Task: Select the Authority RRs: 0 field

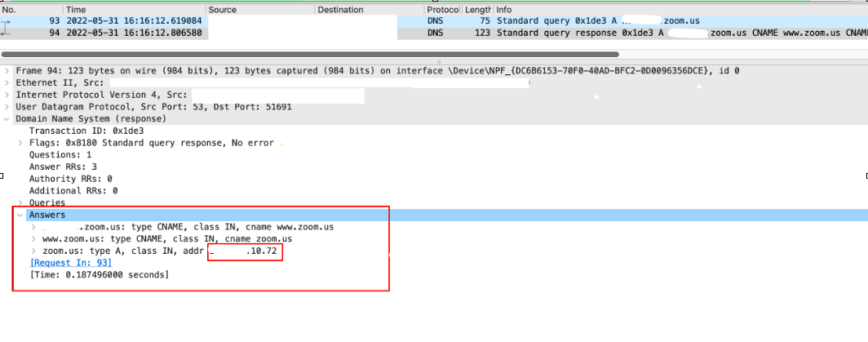Action: click(x=71, y=179)
